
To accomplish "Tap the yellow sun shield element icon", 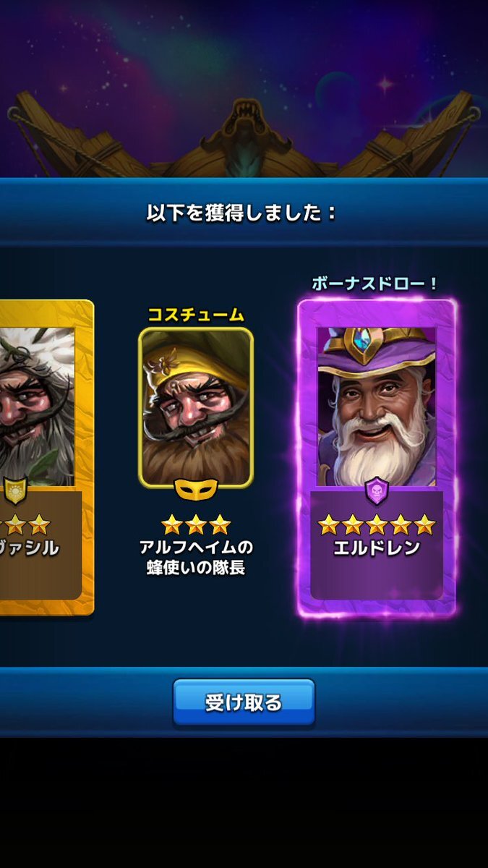I will tap(13, 491).
